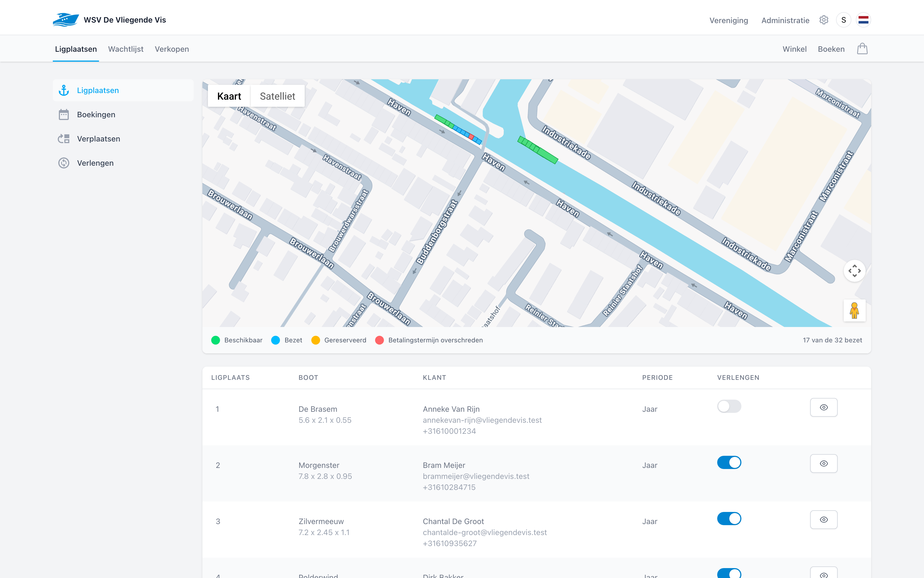Switch to the Wachtlijst tab

126,49
